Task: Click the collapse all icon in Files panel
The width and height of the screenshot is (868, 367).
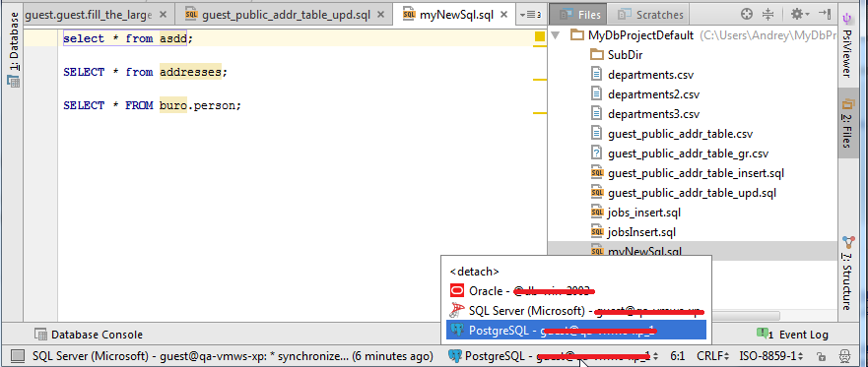Action: 768,15
